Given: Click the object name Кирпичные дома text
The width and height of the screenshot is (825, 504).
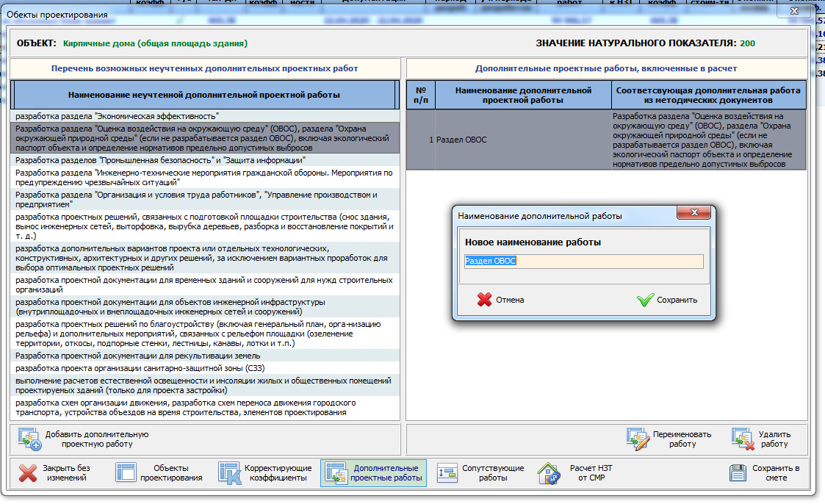Looking at the screenshot, I should 155,43.
